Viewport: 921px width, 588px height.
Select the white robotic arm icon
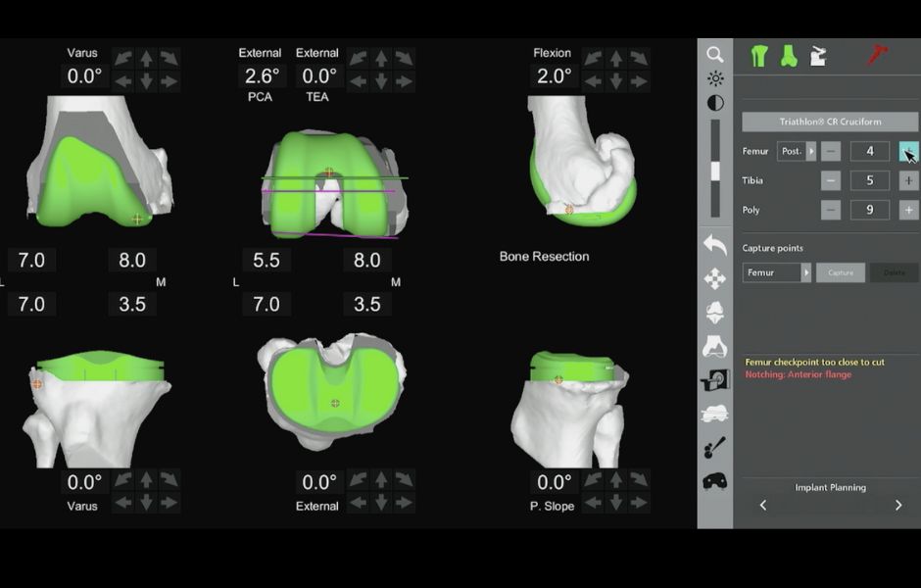click(x=818, y=56)
